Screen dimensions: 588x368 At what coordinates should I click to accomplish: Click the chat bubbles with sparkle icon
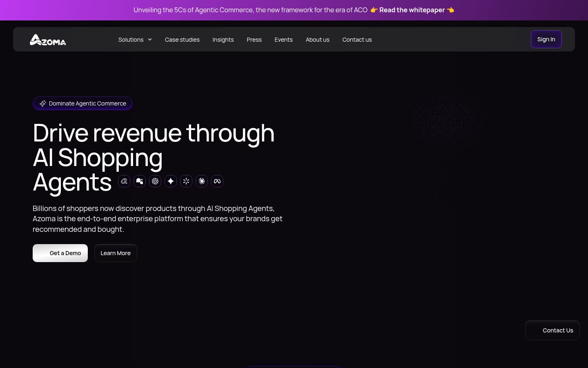140,181
